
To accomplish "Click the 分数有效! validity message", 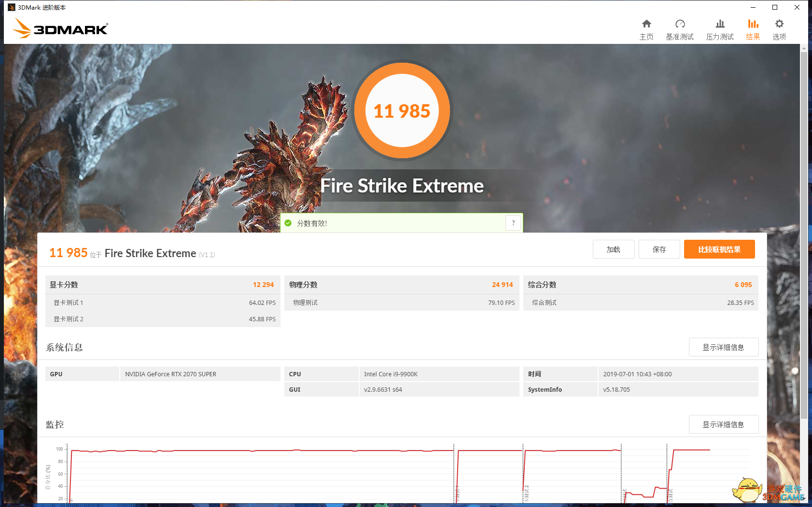I will (x=312, y=223).
